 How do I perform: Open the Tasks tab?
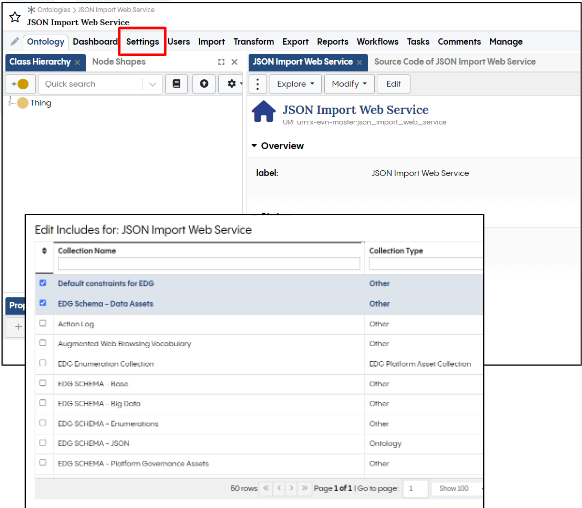click(418, 42)
